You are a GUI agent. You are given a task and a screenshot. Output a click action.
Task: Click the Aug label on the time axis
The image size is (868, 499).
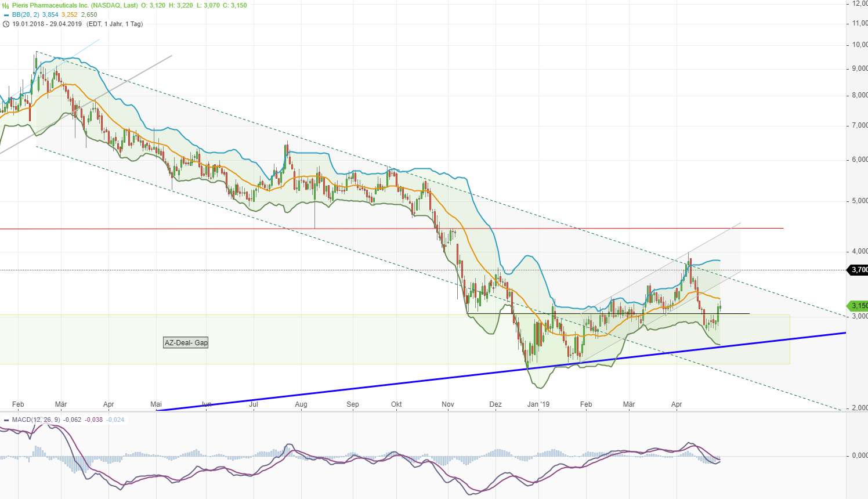[301, 404]
